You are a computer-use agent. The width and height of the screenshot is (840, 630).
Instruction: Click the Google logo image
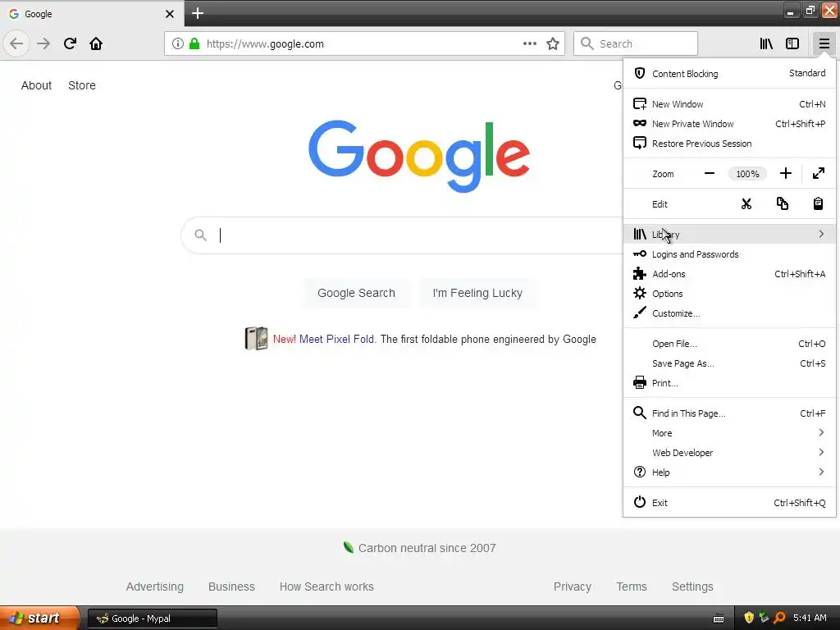pos(419,155)
